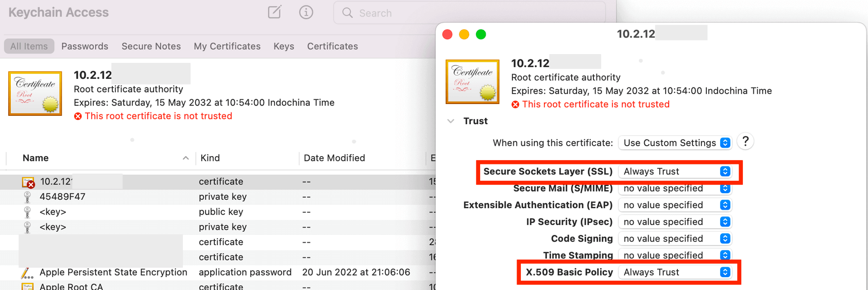Select Apple Persistent State Encryption row
This screenshot has width=868, height=290.
(217, 272)
